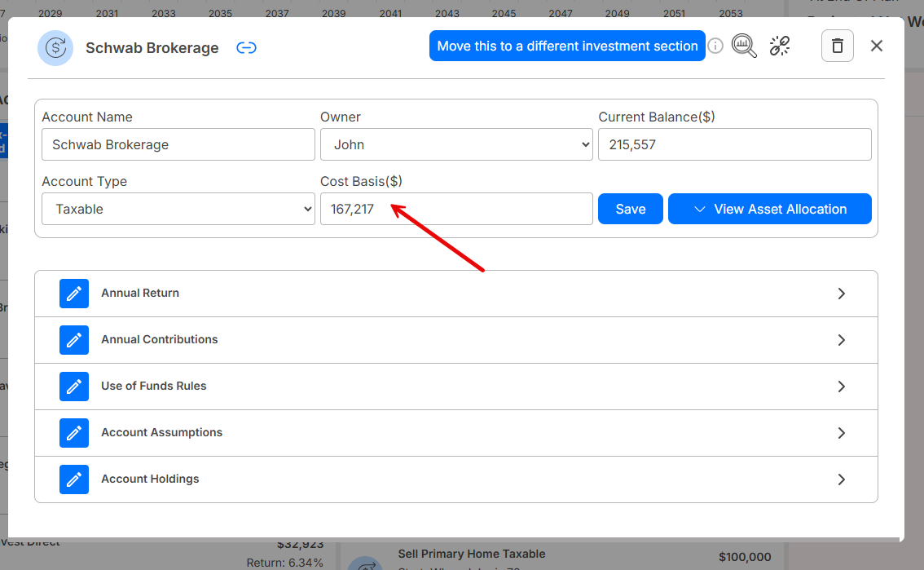Save the account details
The image size is (924, 570).
point(631,209)
